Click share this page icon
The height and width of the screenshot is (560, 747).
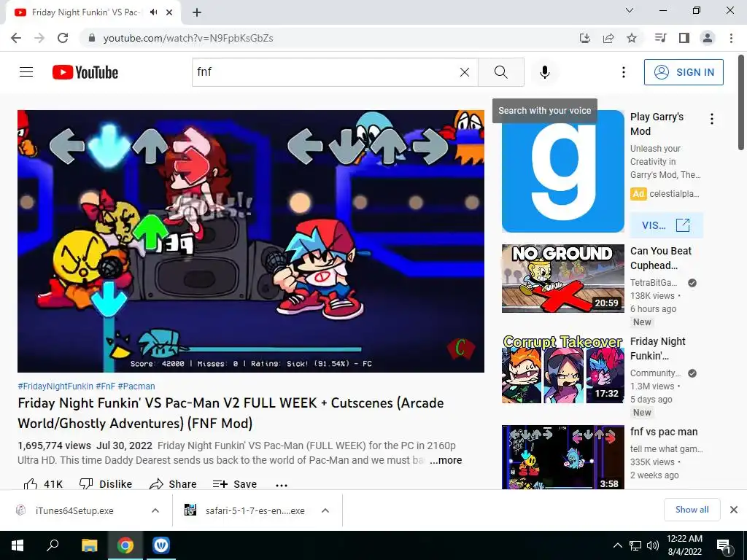point(608,38)
